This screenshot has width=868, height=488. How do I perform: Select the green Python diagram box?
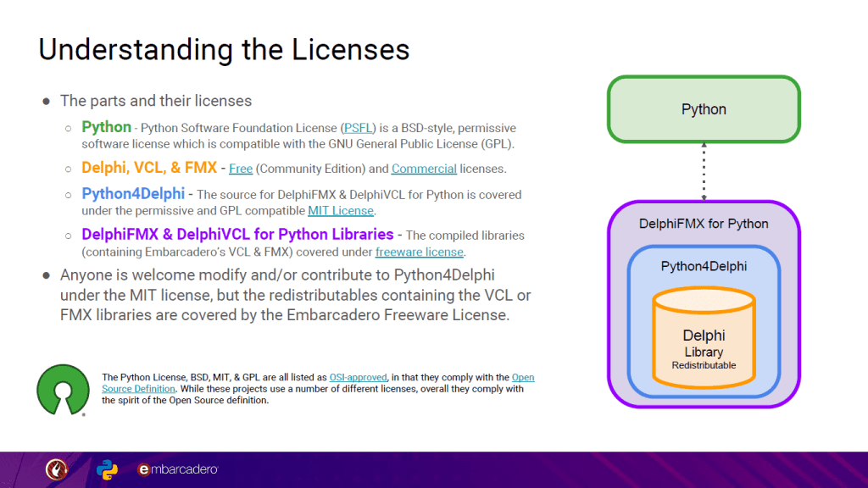(704, 109)
